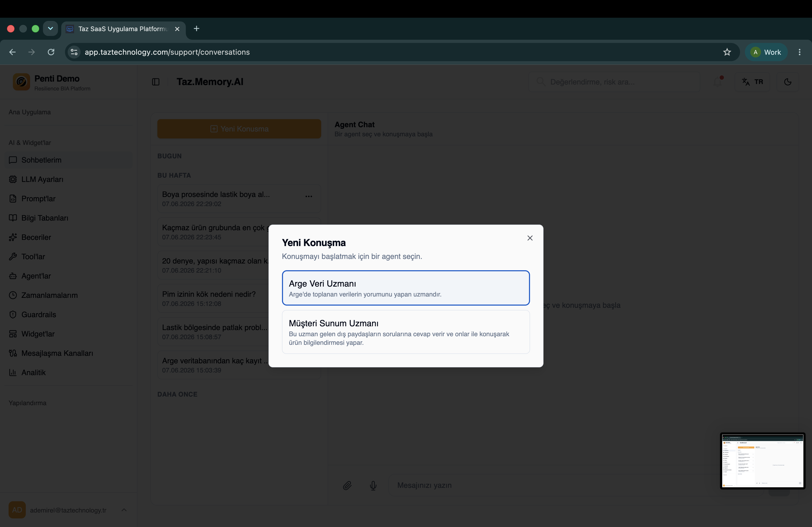Open Mesajlaşma Kanalları
The height and width of the screenshot is (527, 812).
click(68, 353)
